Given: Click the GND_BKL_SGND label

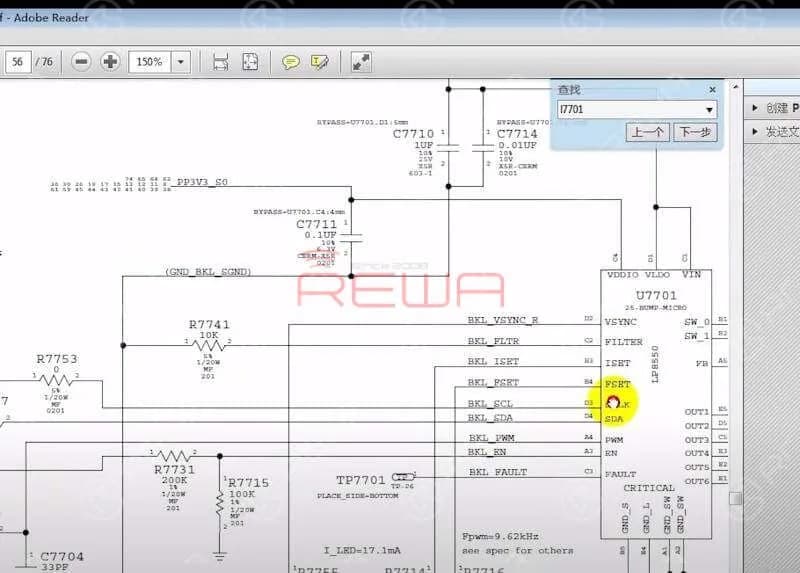Looking at the screenshot, I should pyautogui.click(x=208, y=271).
